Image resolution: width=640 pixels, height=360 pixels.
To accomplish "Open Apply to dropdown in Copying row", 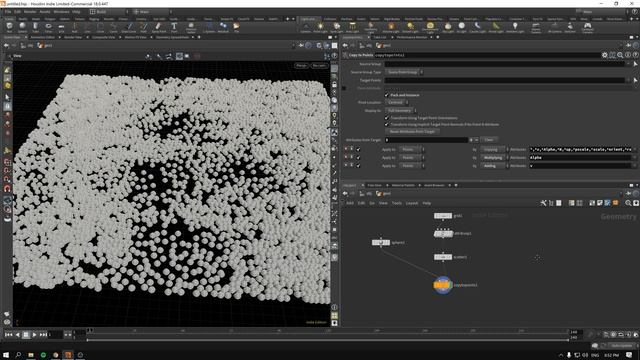I will click(411, 149).
